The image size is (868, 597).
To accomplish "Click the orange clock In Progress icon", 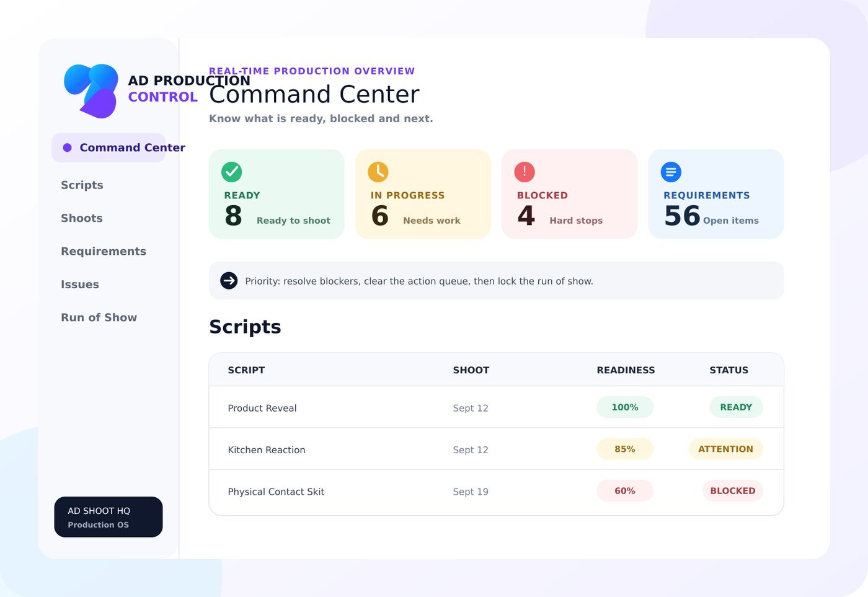I will [x=378, y=172].
